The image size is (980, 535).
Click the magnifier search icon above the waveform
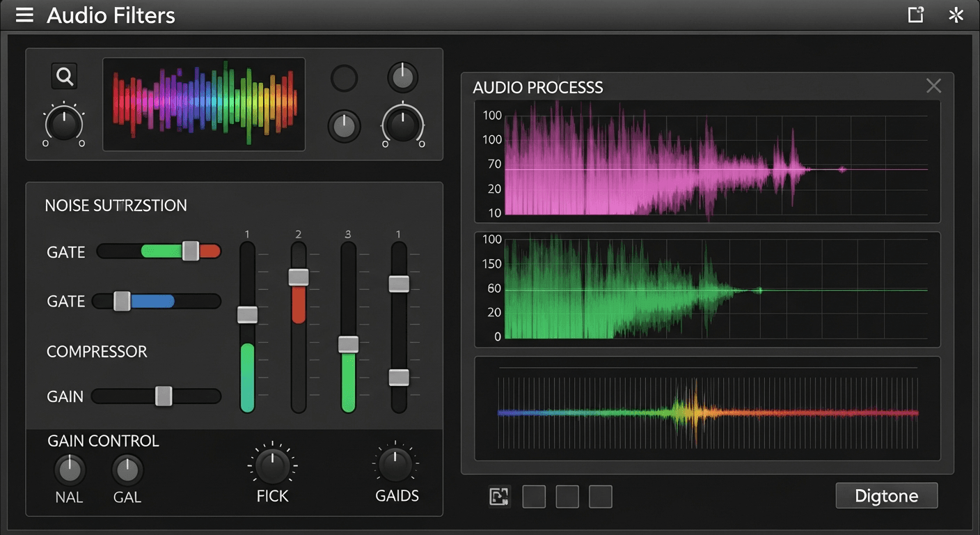[x=64, y=76]
